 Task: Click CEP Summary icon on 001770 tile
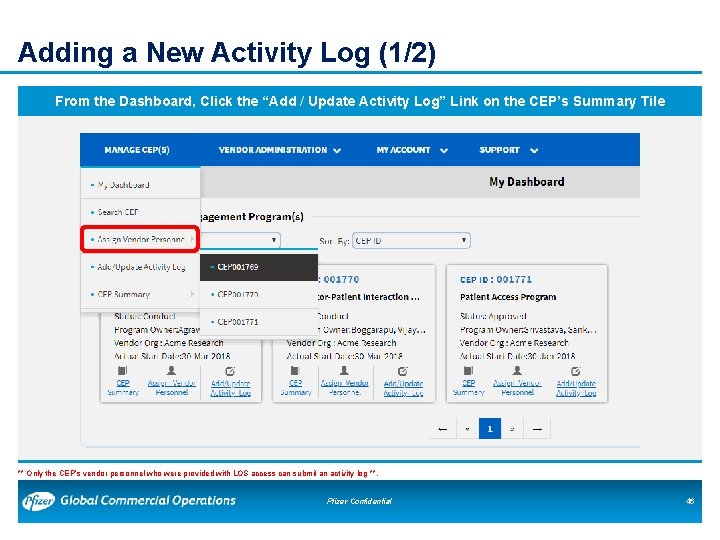[295, 370]
